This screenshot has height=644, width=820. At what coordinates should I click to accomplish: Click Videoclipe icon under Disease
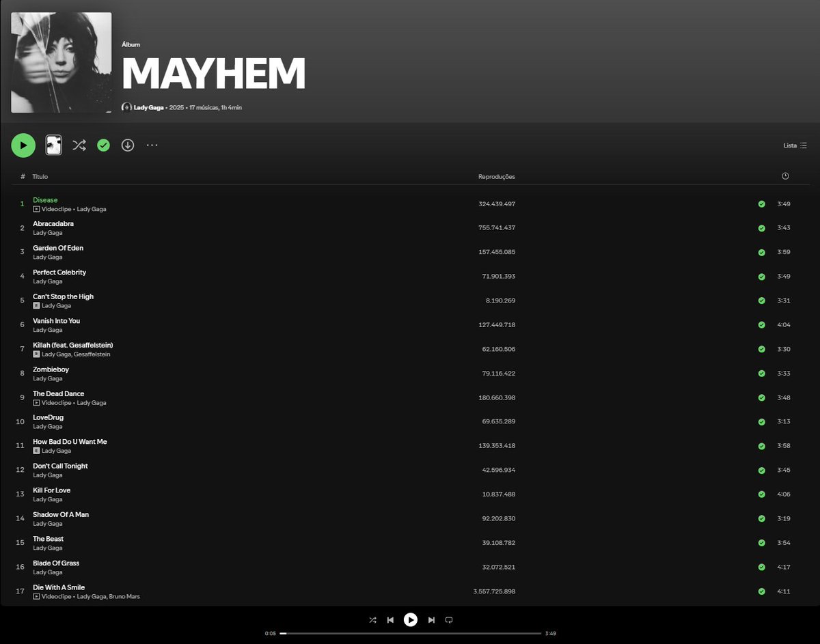point(37,209)
